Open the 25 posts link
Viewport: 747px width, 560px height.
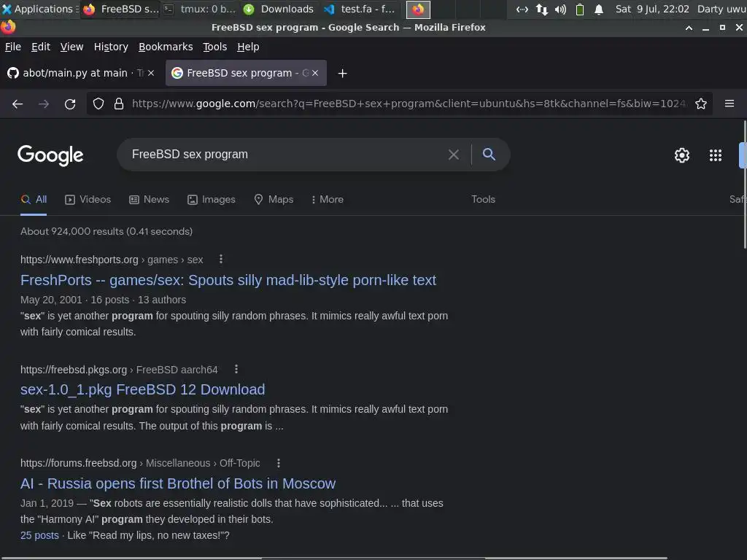click(39, 535)
